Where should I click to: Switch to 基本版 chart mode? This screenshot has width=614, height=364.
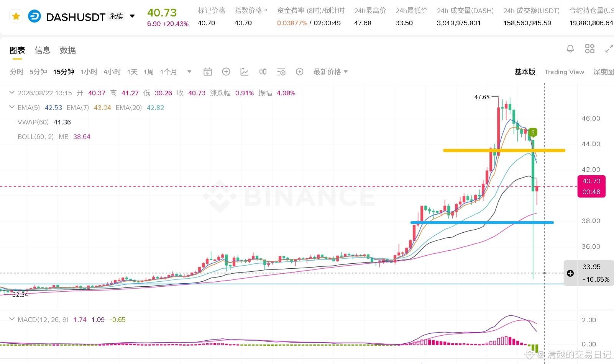pyautogui.click(x=525, y=72)
